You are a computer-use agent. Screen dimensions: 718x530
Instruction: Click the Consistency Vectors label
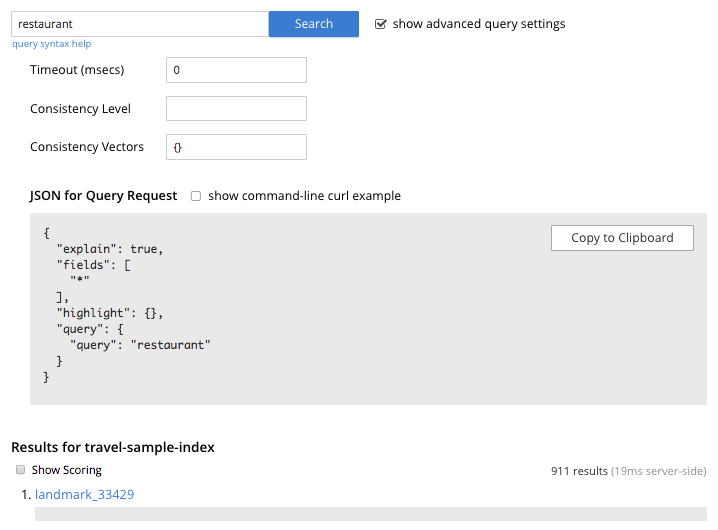[x=87, y=147]
